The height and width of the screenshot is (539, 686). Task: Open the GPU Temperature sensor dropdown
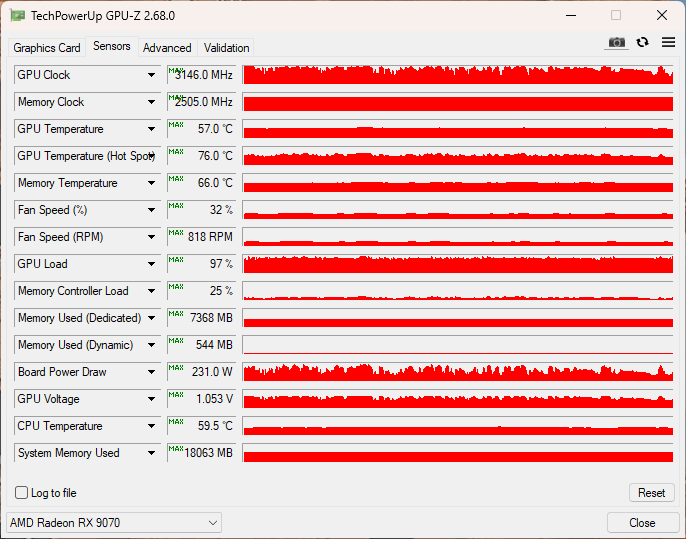151,129
